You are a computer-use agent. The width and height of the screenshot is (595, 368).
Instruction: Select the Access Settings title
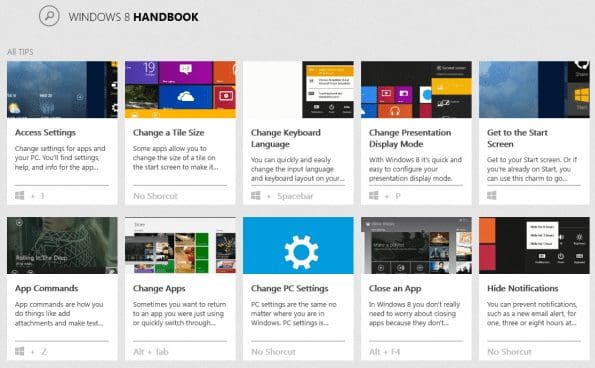[46, 133]
